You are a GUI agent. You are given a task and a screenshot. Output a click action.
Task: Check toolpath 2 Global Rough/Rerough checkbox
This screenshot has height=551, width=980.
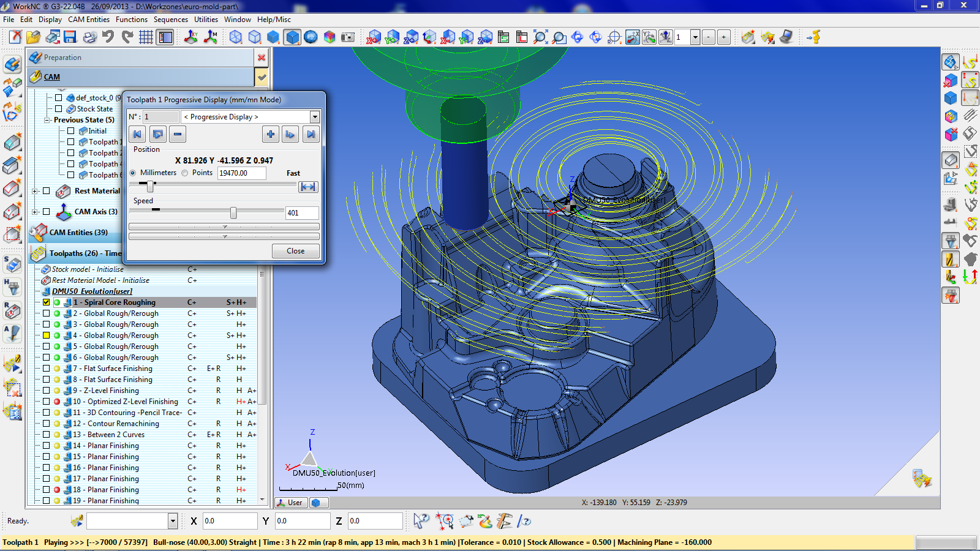pyautogui.click(x=46, y=313)
